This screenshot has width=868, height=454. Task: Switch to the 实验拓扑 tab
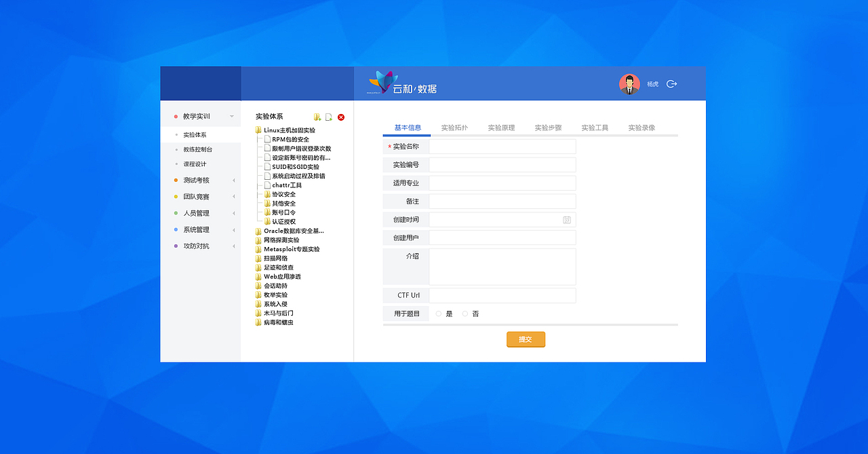455,126
